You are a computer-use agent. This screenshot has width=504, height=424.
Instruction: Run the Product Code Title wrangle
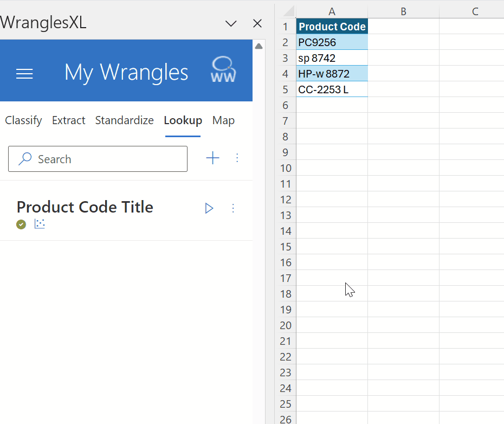pyautogui.click(x=209, y=208)
